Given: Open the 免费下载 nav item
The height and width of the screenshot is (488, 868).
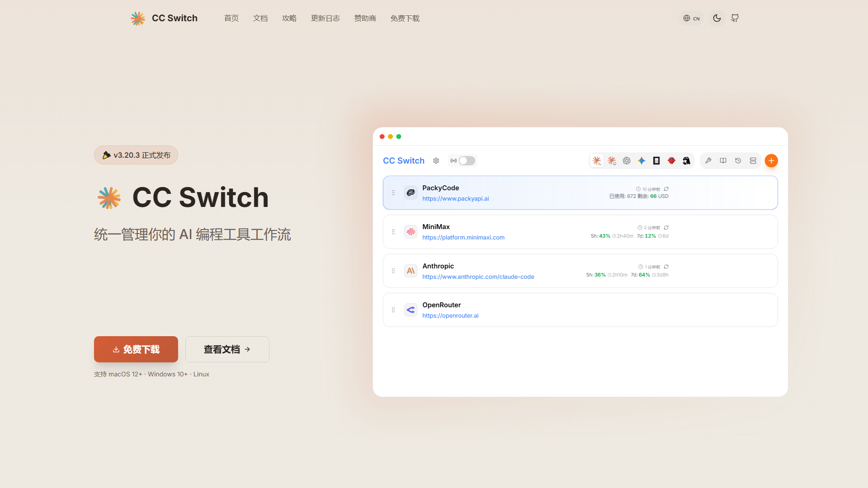Looking at the screenshot, I should (x=405, y=18).
